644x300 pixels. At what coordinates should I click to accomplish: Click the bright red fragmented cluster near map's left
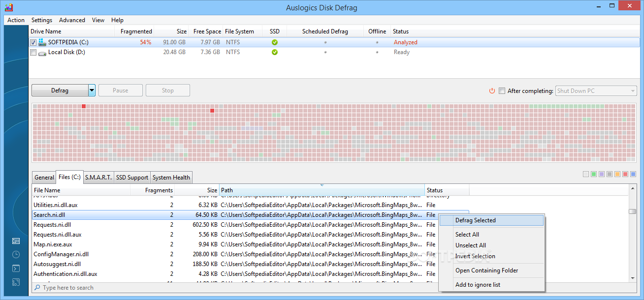click(84, 106)
